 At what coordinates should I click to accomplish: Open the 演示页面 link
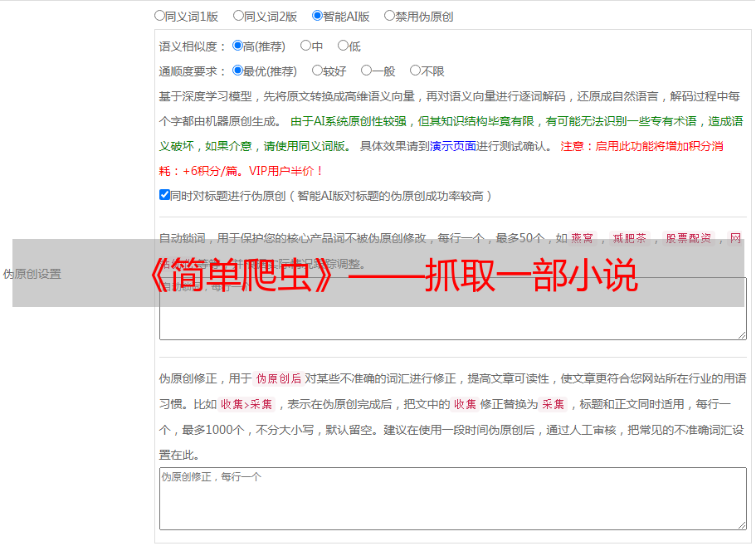[453, 146]
